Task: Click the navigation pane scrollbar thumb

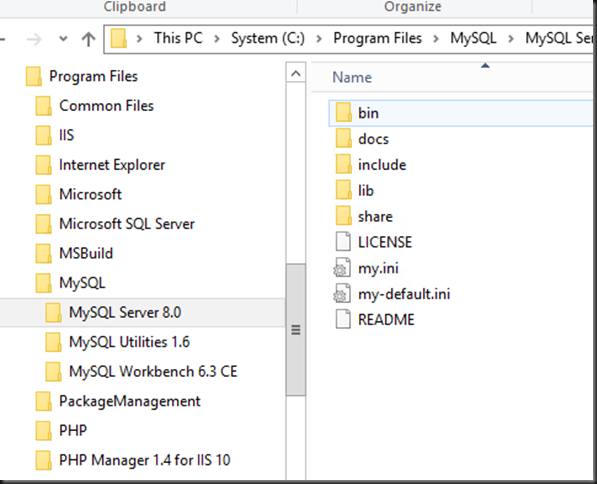Action: [296, 329]
